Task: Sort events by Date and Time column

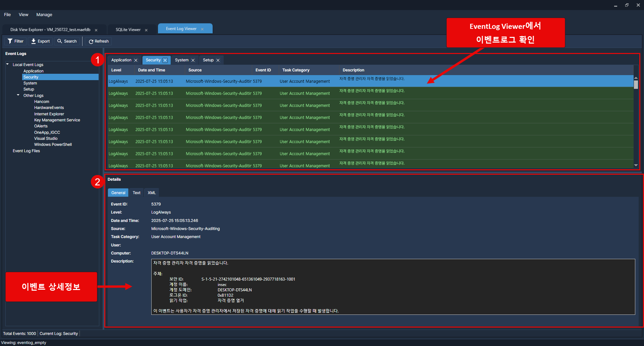Action: [152, 70]
